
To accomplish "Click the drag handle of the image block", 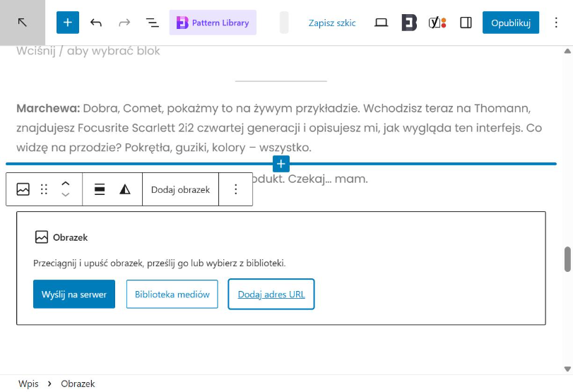I will (x=44, y=189).
